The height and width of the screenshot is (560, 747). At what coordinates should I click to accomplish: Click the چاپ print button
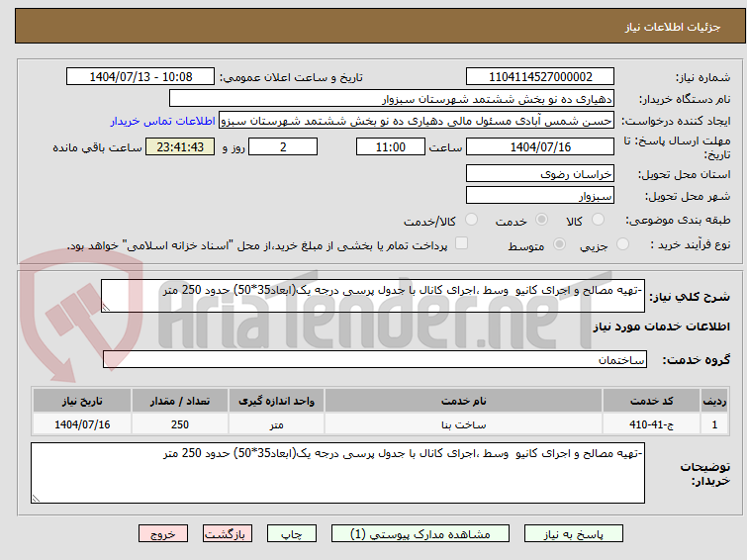click(292, 534)
